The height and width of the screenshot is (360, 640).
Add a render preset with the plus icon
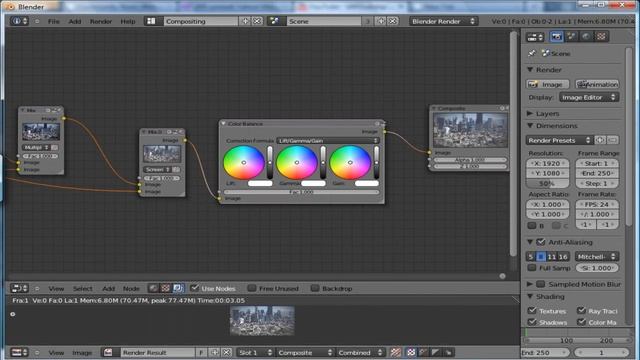pos(600,140)
